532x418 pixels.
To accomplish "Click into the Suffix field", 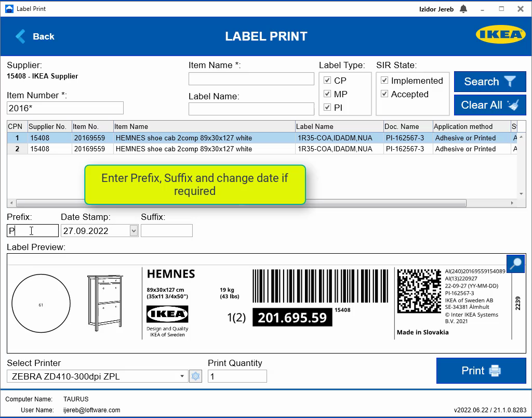I will click(x=167, y=231).
